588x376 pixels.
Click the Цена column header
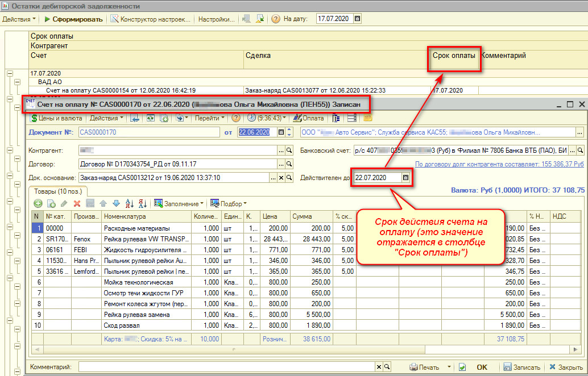275,216
